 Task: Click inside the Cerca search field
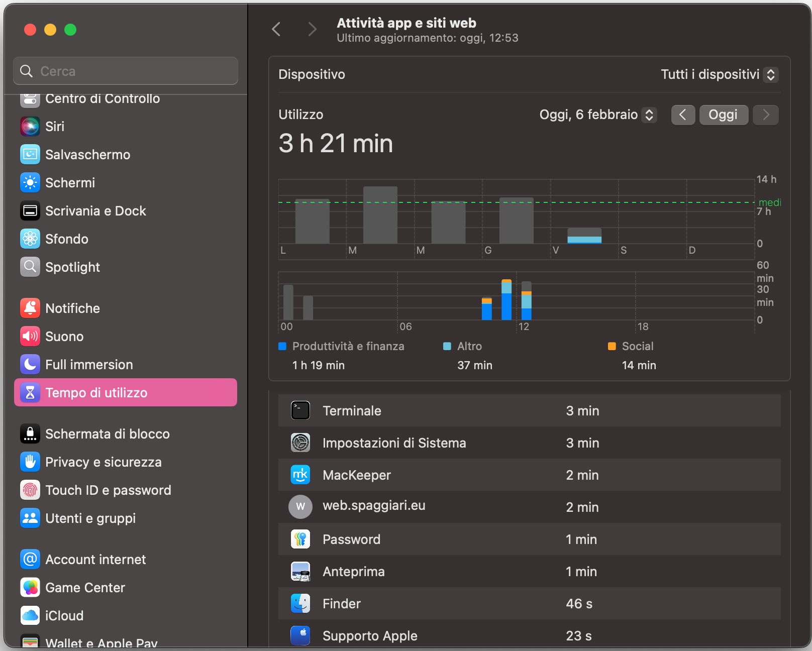pos(126,71)
